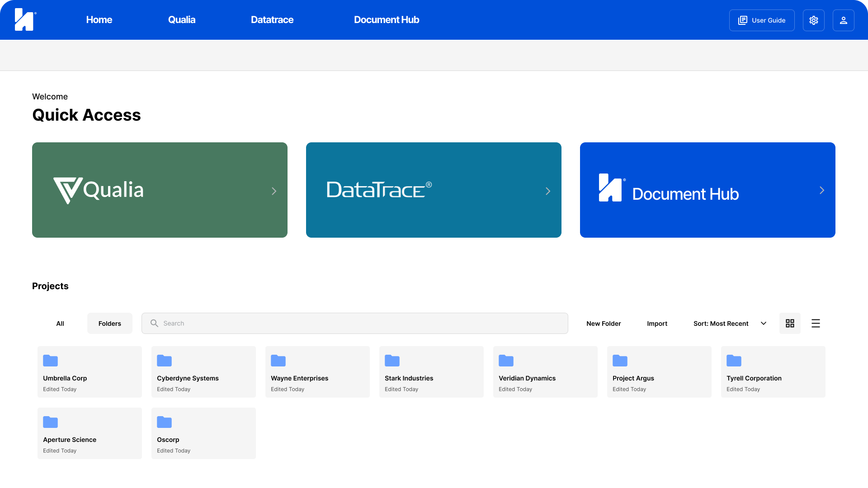Click the chevron on the DataTrace card
This screenshot has height=488, width=868.
point(548,191)
